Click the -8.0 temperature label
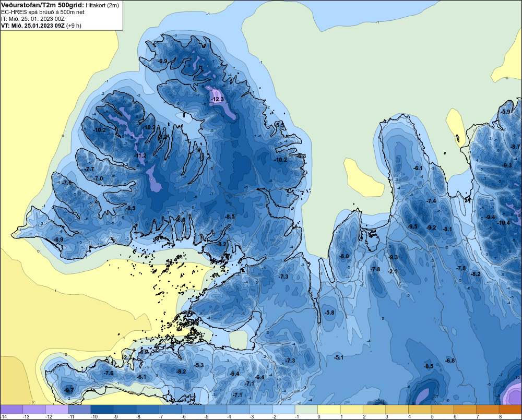 pos(344,256)
